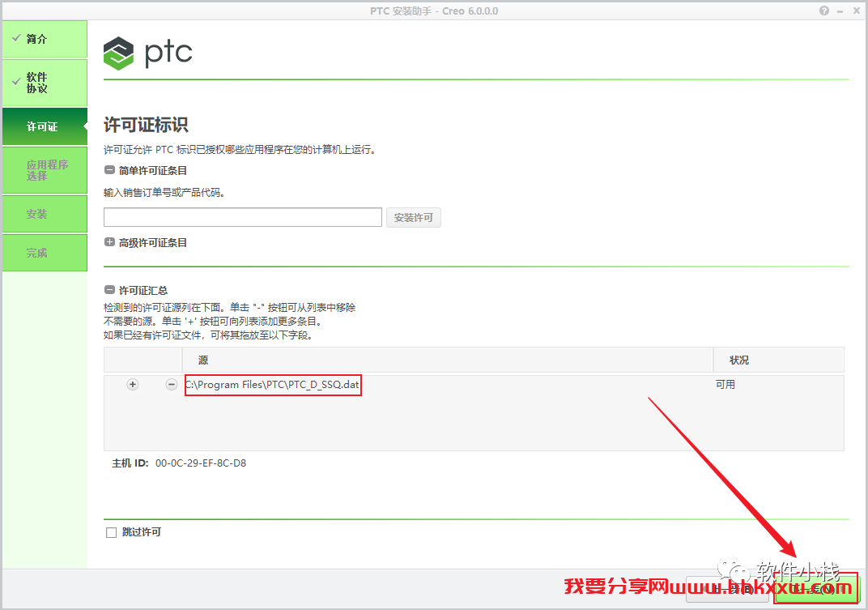Add a license source with the plus icon
868x610 pixels.
point(132,385)
